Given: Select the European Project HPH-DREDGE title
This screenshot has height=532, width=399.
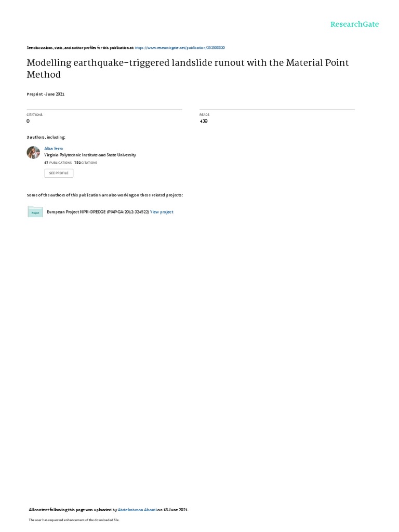Looking at the screenshot, I should [98, 212].
